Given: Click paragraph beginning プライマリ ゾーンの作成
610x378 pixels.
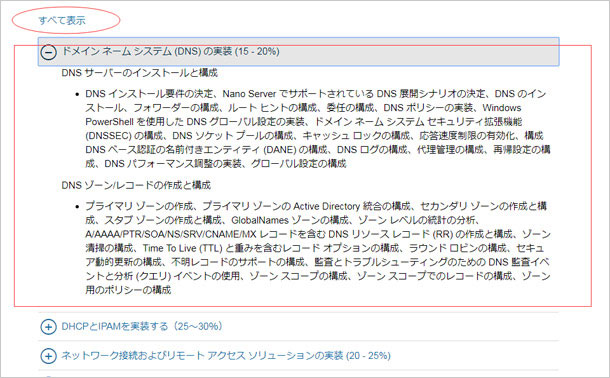Looking at the screenshot, I should [x=318, y=248].
